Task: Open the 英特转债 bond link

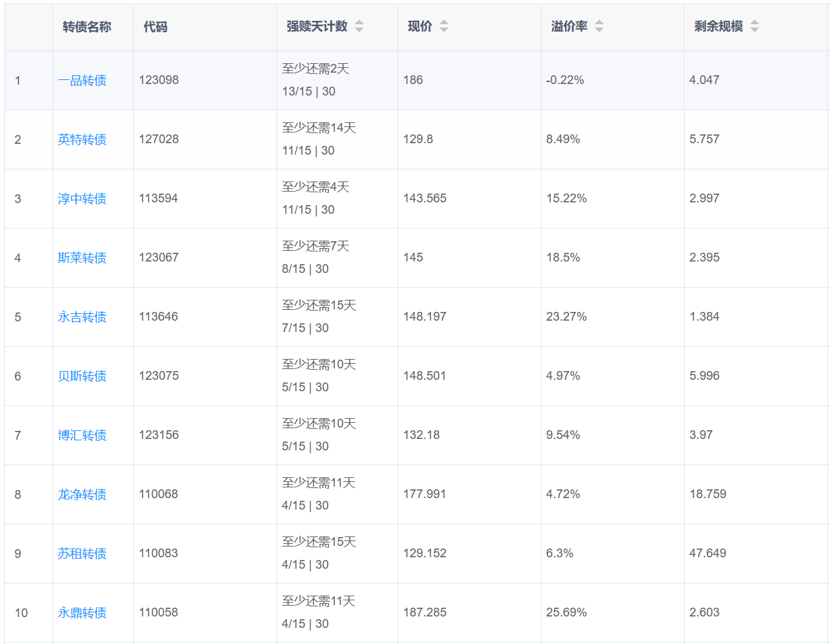Action: point(82,140)
